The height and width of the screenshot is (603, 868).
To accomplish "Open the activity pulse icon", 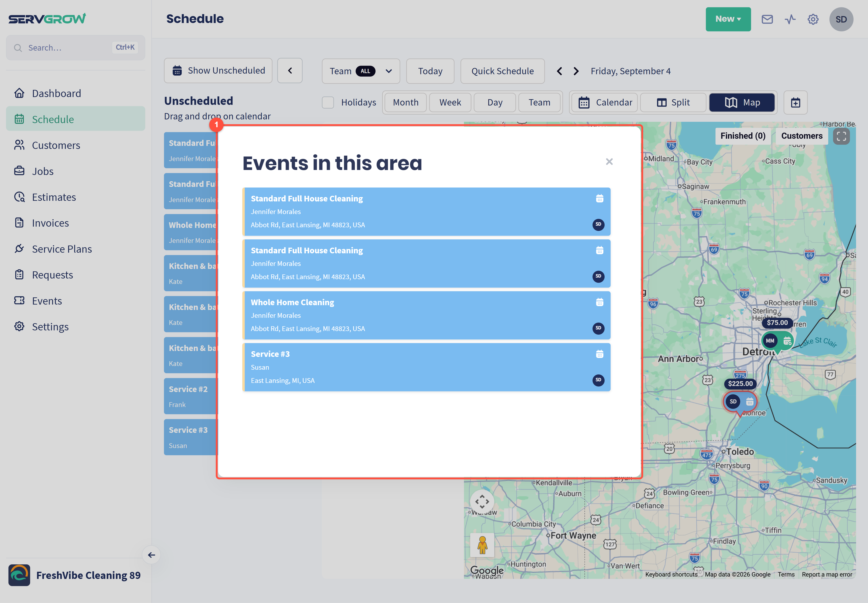I will (x=790, y=19).
